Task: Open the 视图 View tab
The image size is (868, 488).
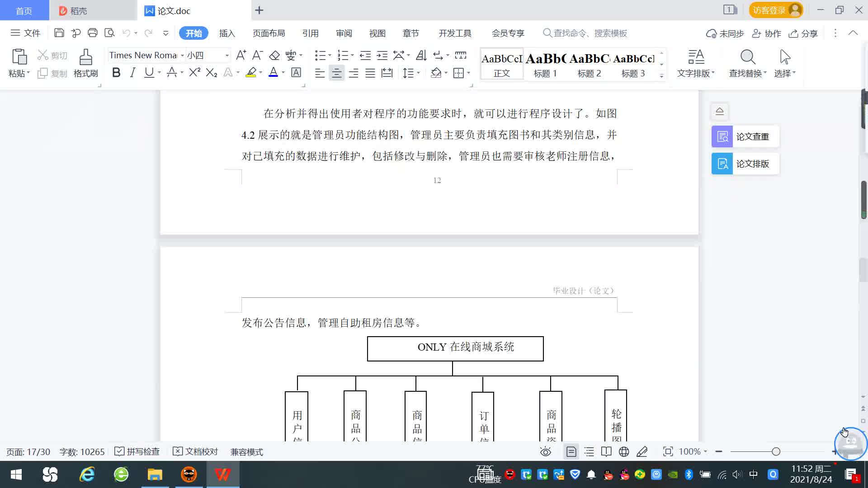Action: [377, 33]
